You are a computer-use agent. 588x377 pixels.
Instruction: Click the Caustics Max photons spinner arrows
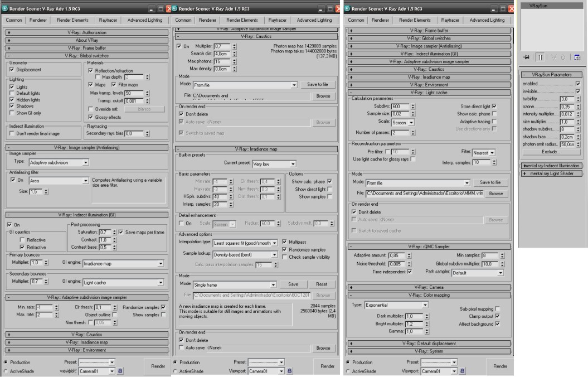click(x=235, y=61)
